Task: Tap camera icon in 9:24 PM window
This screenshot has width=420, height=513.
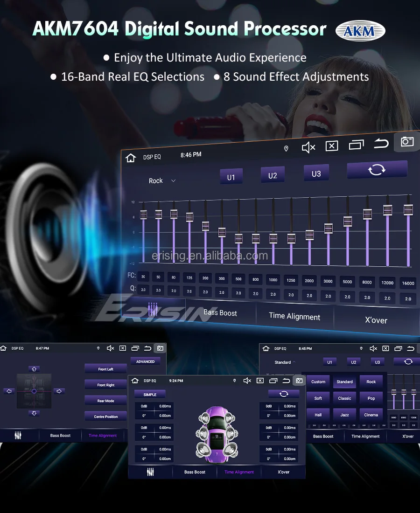Action: tap(299, 381)
